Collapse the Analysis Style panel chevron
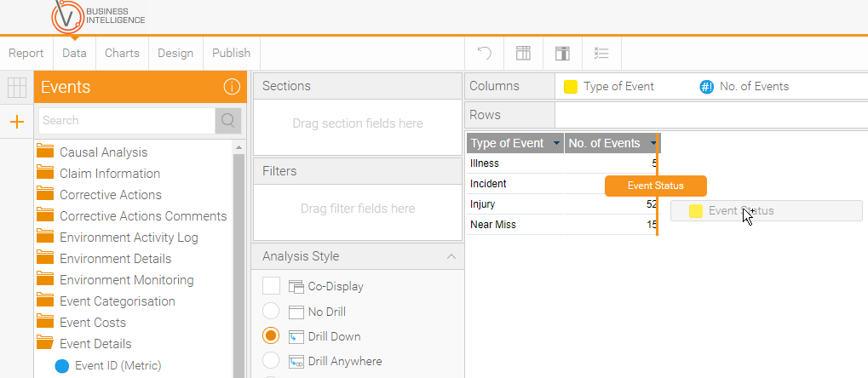This screenshot has width=868, height=378. tap(451, 256)
